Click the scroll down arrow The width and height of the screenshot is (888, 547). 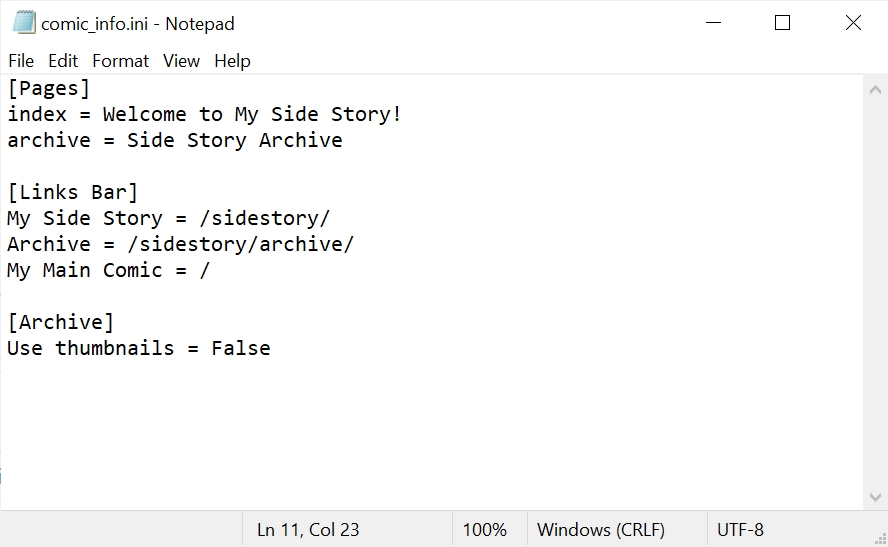point(875,497)
